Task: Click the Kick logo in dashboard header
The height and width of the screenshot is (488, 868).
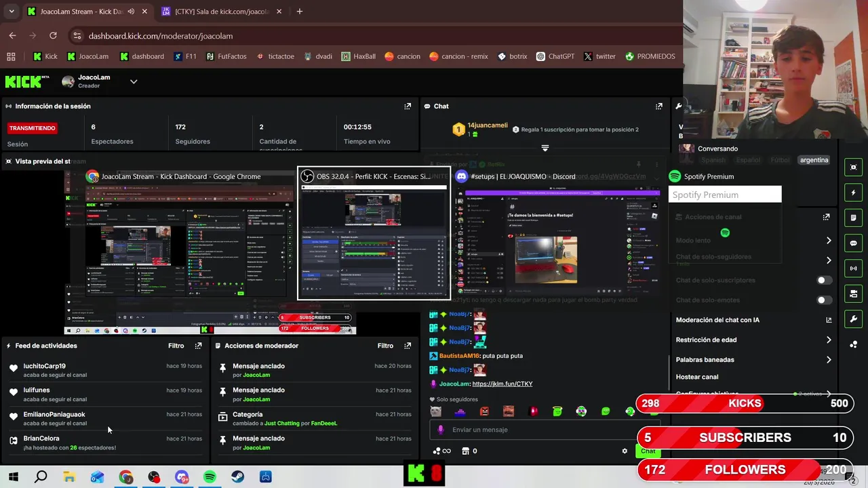Action: point(27,81)
